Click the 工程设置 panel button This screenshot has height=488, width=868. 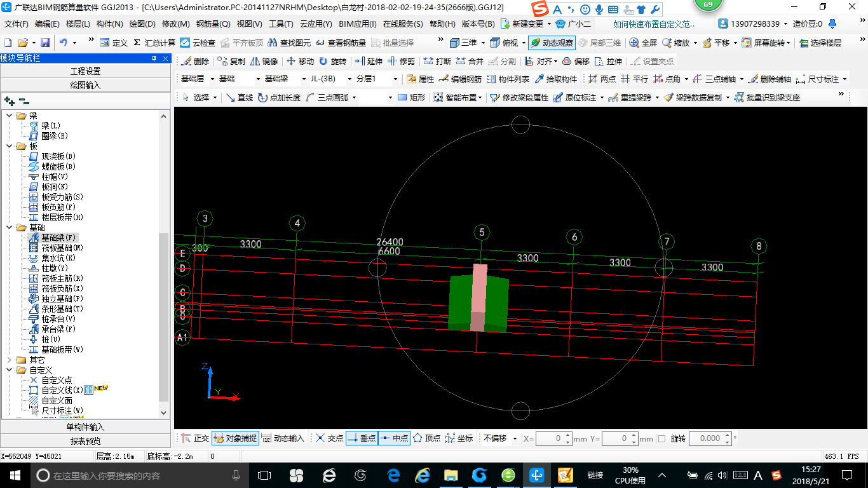click(86, 71)
